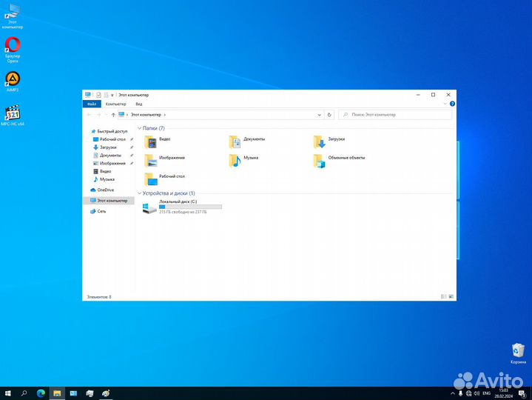Open the Видео folder
This screenshot has width=532, height=400.
(157, 141)
